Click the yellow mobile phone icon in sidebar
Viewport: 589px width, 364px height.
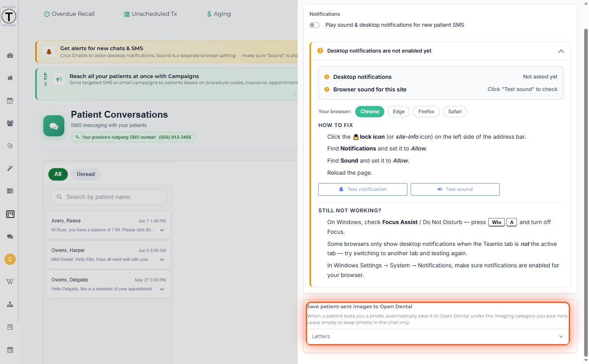10,259
